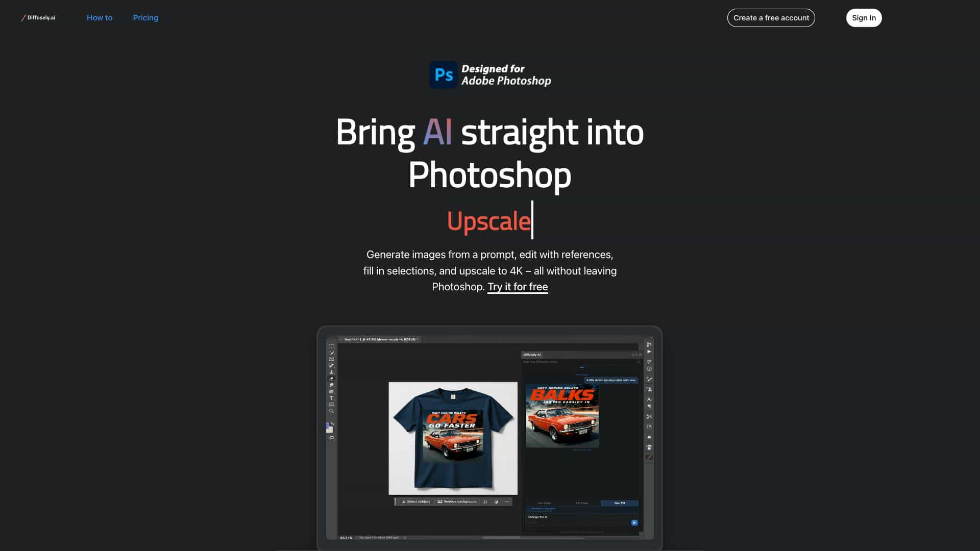This screenshot has height=551, width=980.
Task: Open the How to page
Action: click(x=100, y=18)
